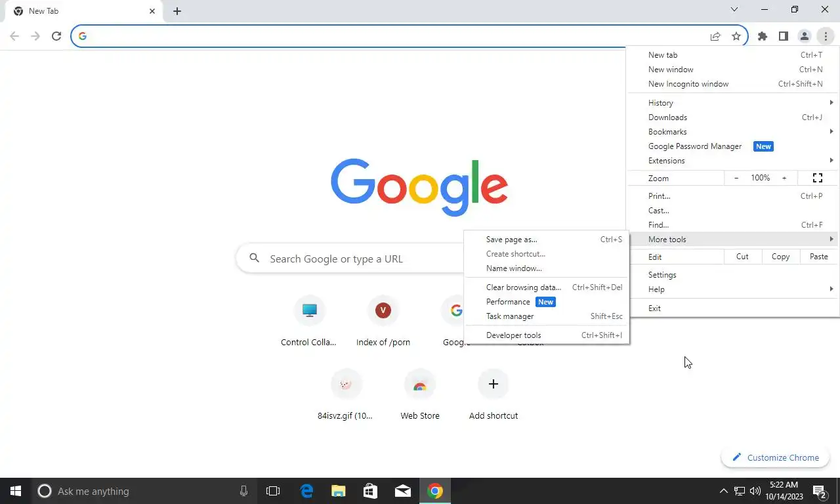Click the browser back arrow
Screen dimensions: 840x504
pyautogui.click(x=14, y=37)
